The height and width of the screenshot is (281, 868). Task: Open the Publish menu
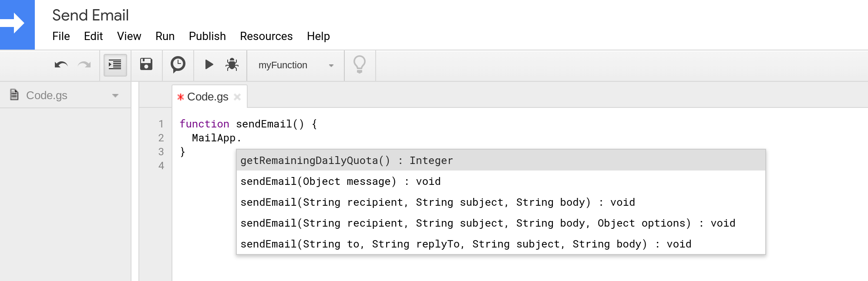[207, 36]
